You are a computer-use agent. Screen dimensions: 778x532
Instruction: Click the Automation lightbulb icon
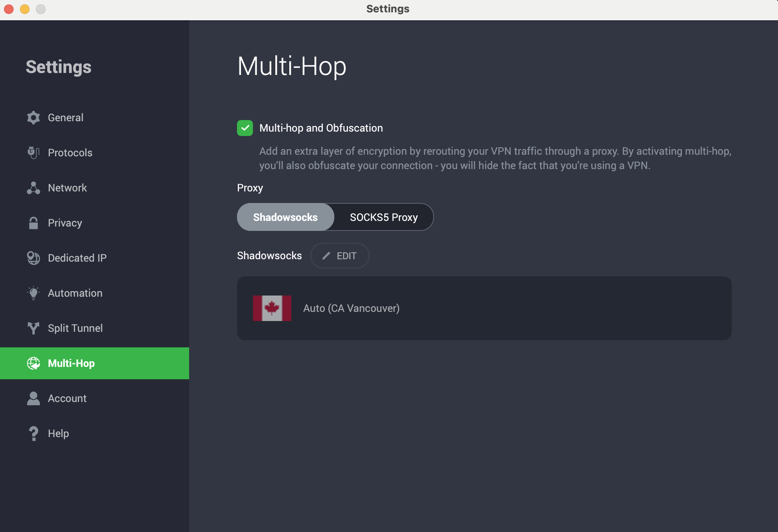coord(34,293)
